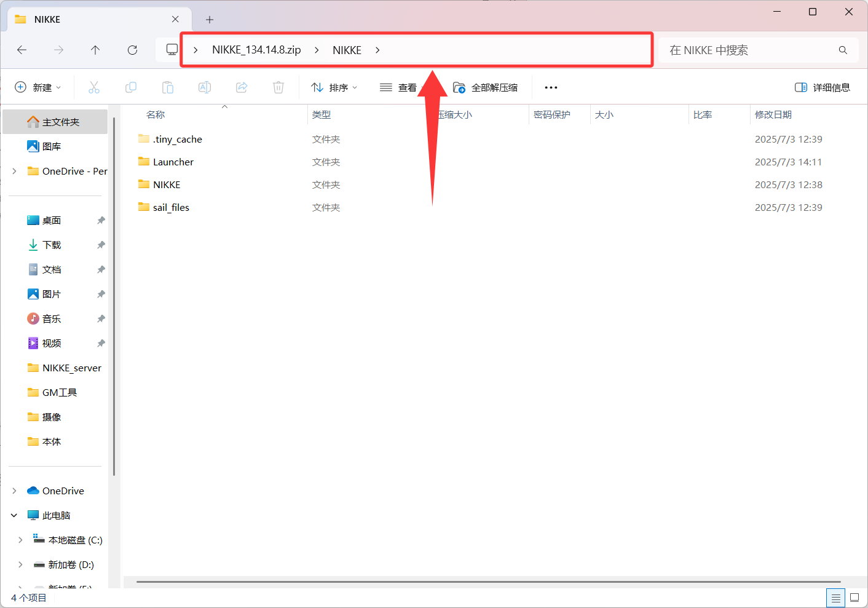Switch to large thumbnails view in status bar
This screenshot has height=608, width=868.
[854, 598]
